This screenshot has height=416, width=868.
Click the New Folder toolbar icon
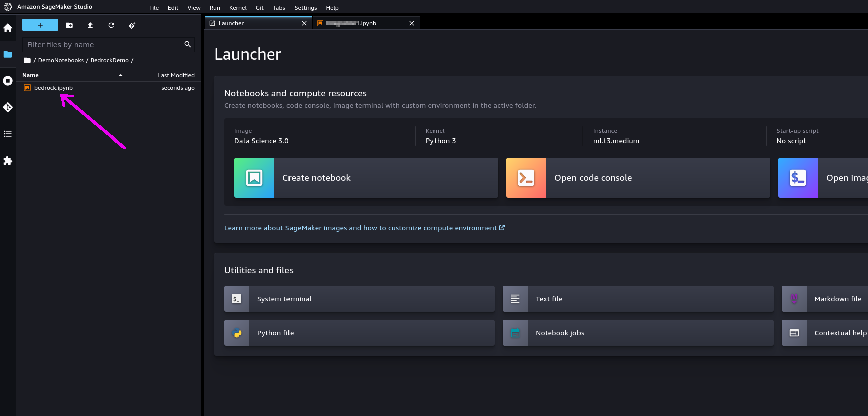tap(69, 25)
